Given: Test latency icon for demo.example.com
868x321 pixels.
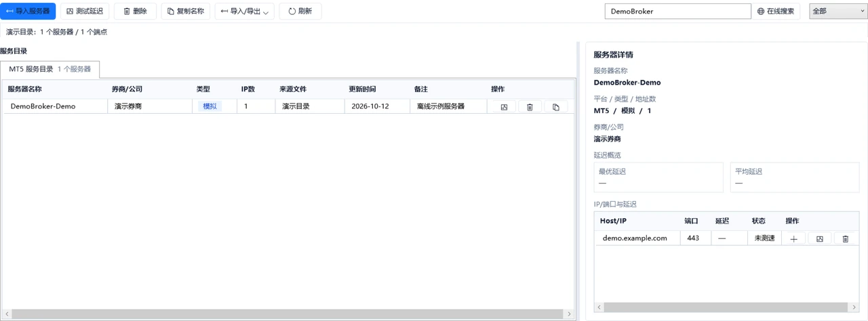Looking at the screenshot, I should pyautogui.click(x=819, y=239).
